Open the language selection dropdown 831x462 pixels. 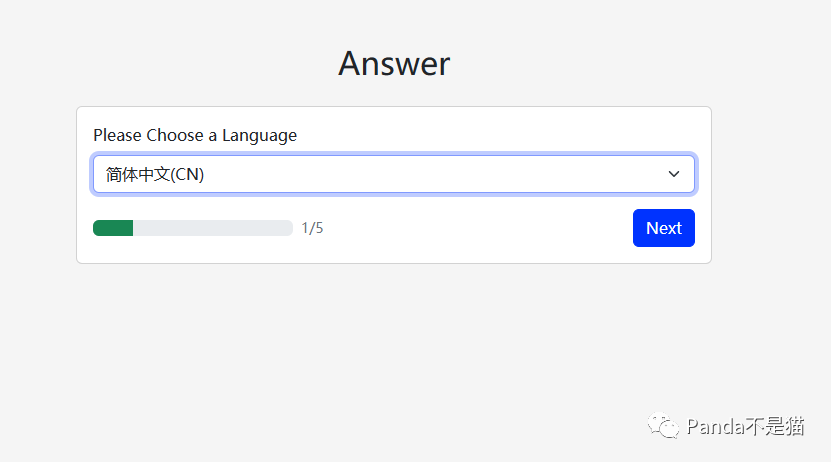(x=393, y=174)
